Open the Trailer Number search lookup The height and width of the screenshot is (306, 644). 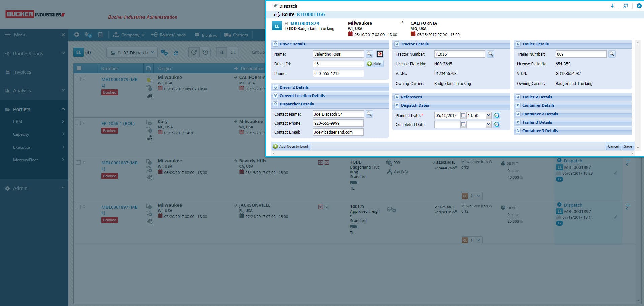click(x=612, y=54)
